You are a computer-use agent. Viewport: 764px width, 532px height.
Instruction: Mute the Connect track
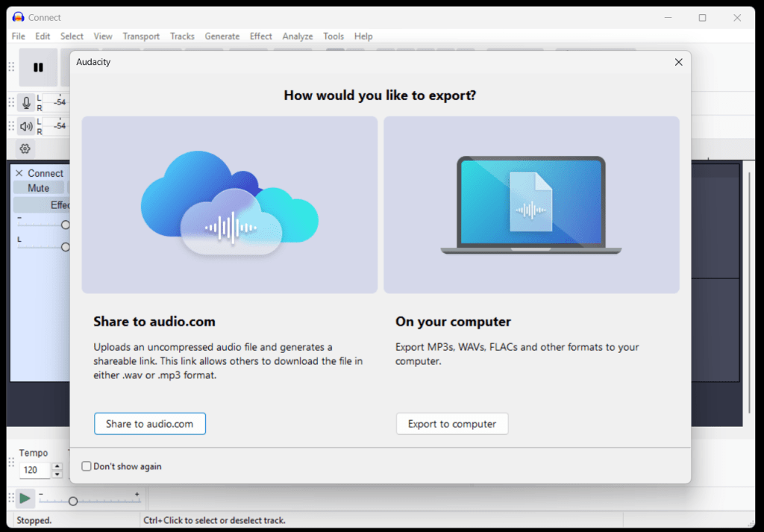(39, 188)
